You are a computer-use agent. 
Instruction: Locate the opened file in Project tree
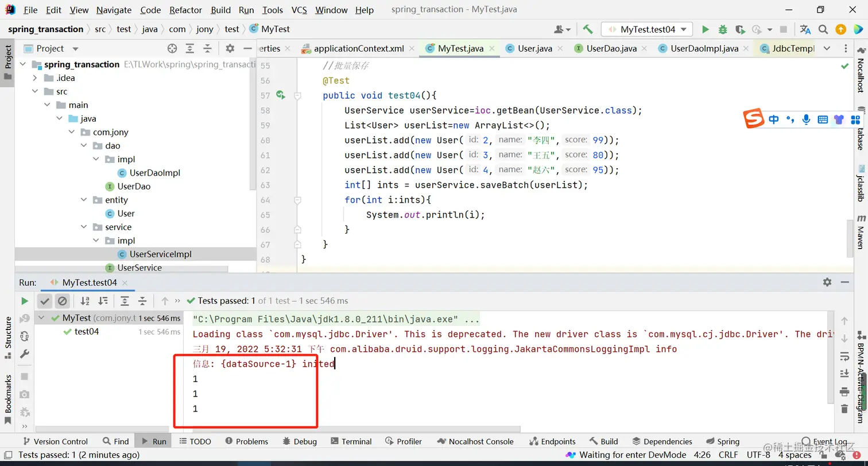172,48
